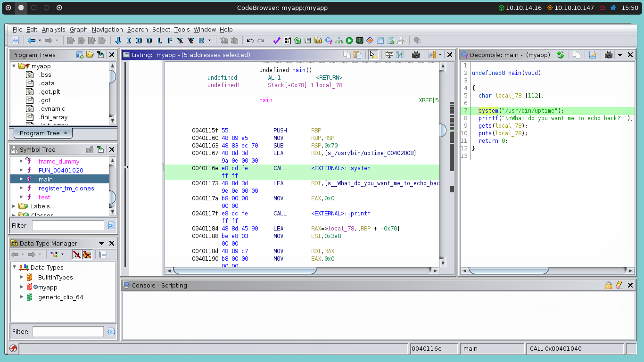Re-decompile using the green refresh arrows icon

(x=561, y=55)
